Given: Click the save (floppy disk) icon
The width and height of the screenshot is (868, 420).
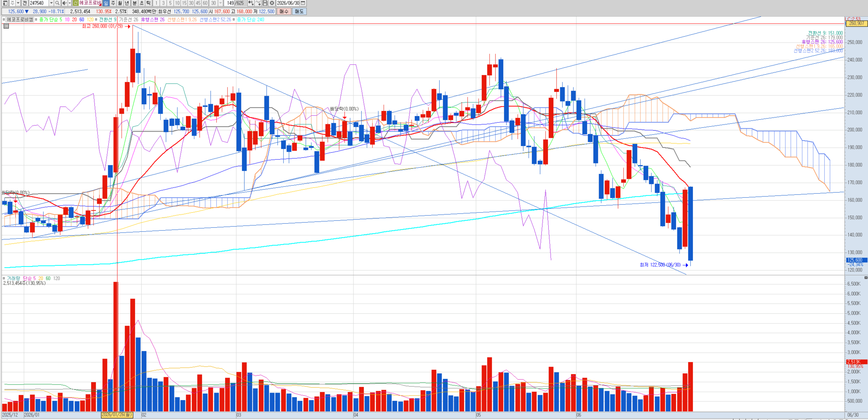Looking at the screenshot, I should [x=265, y=3].
